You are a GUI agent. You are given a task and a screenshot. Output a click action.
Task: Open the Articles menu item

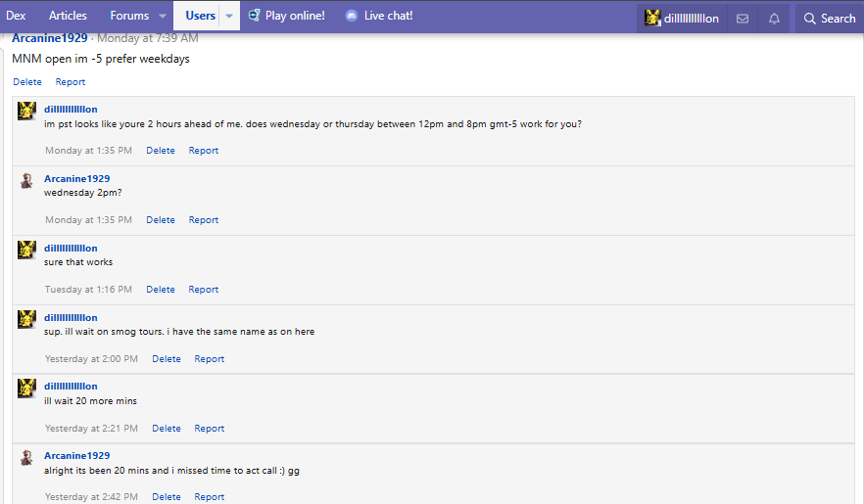pyautogui.click(x=68, y=16)
